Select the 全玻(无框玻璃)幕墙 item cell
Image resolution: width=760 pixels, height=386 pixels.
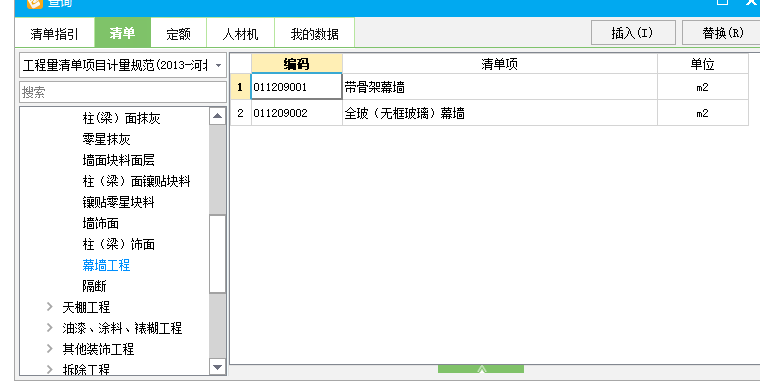(x=500, y=113)
